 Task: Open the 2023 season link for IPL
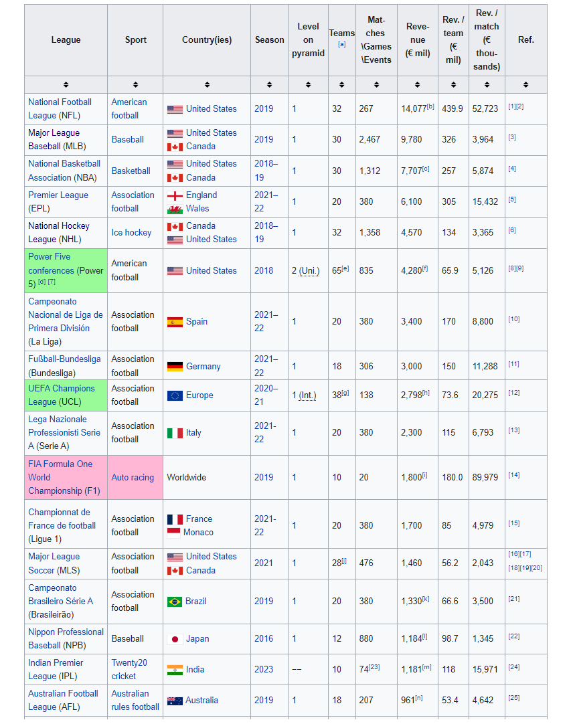[x=264, y=670]
